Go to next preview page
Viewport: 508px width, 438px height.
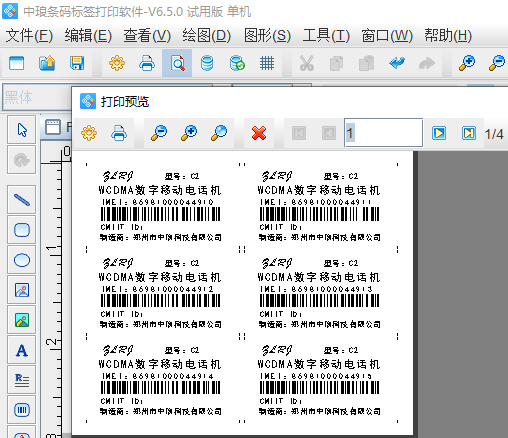pyautogui.click(x=439, y=133)
